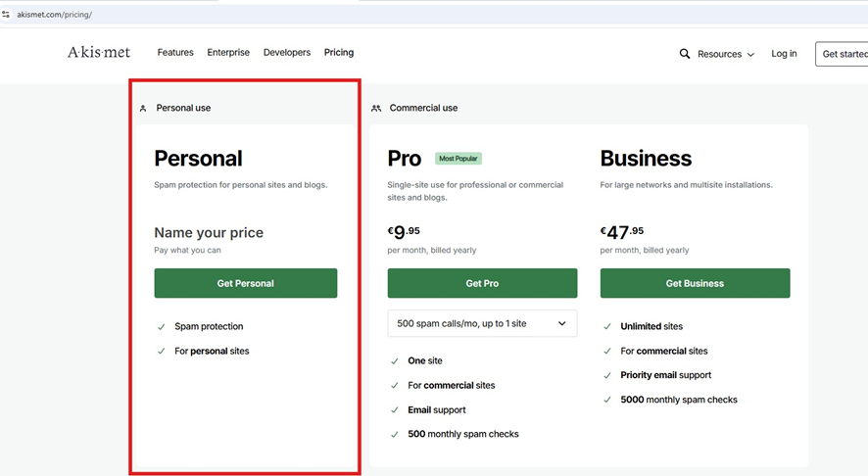Screen dimensions: 868x476
Task: Click checkmark next to Spam protection
Action: pos(161,327)
